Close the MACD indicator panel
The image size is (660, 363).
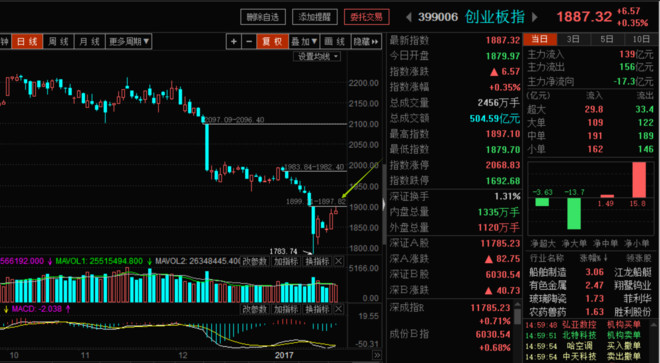point(338,309)
